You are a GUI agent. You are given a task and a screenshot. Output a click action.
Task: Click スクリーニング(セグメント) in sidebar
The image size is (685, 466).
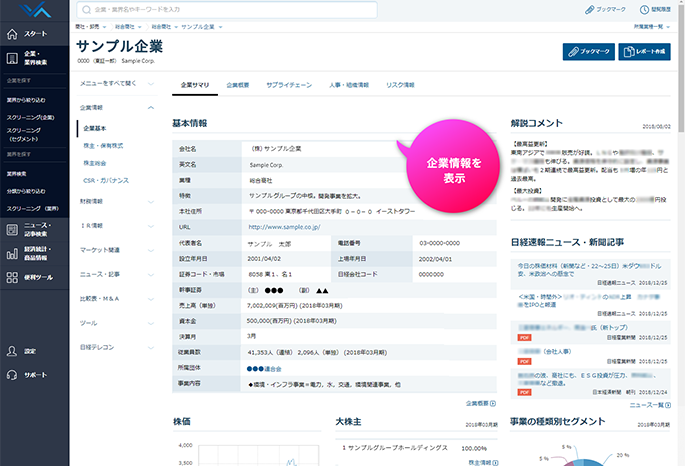pyautogui.click(x=24, y=135)
